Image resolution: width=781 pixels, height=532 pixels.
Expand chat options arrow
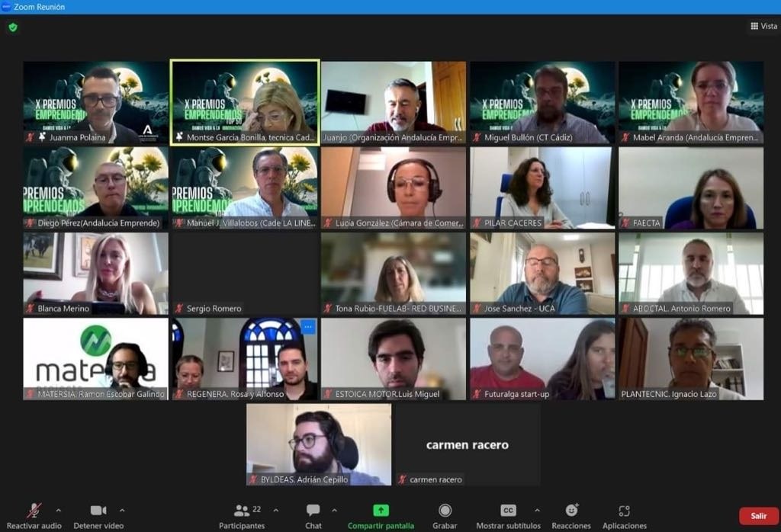click(x=334, y=511)
